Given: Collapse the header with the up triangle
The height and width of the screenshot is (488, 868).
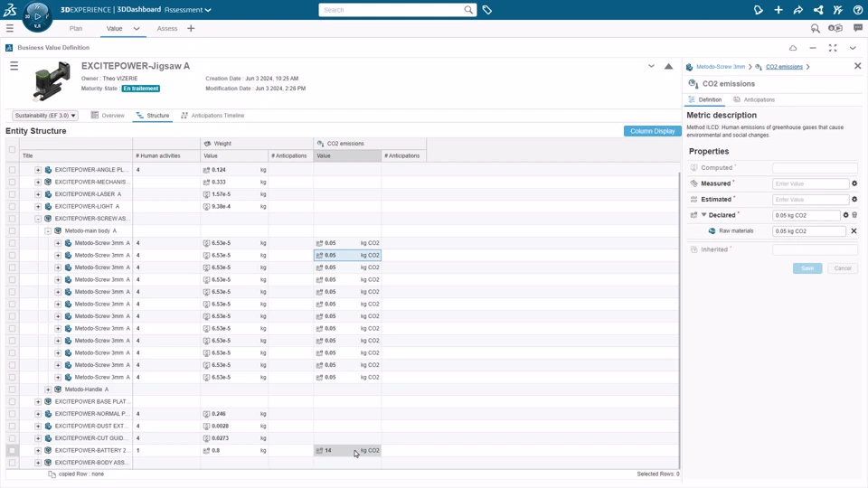Looking at the screenshot, I should (x=669, y=66).
